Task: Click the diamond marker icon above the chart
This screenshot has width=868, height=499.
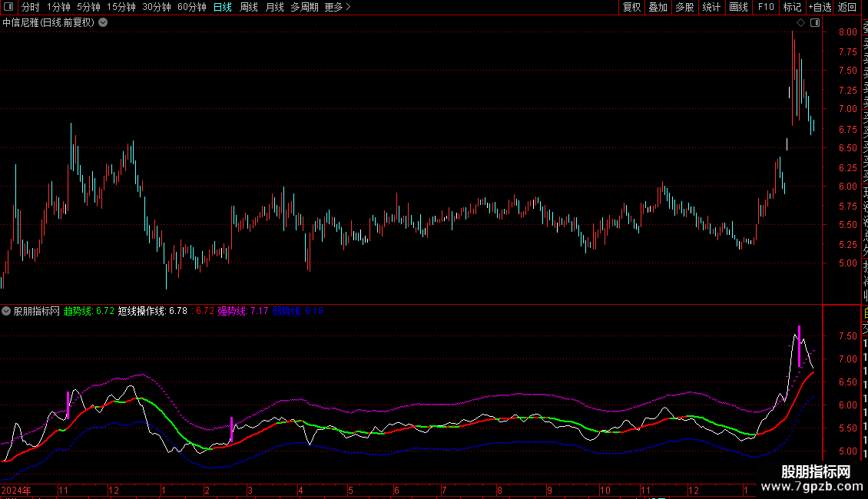Action: coord(800,23)
